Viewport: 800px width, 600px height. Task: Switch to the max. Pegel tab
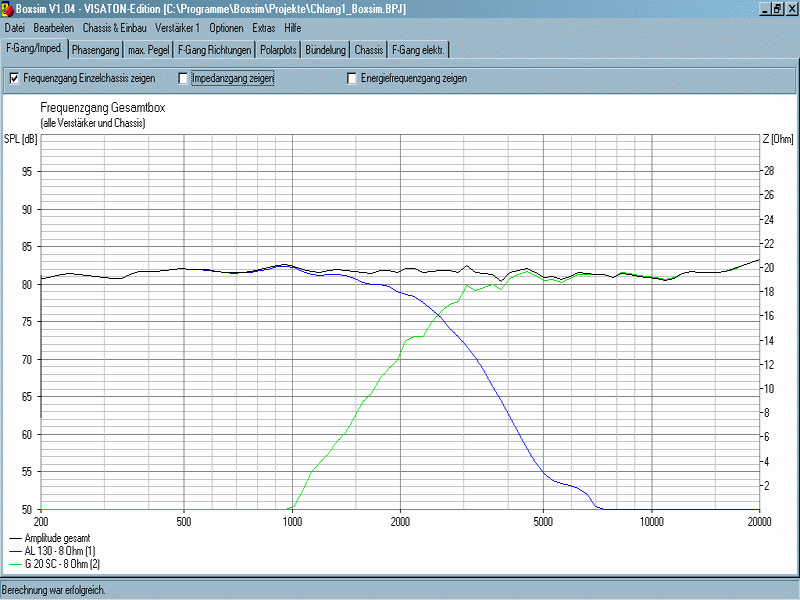coord(149,49)
